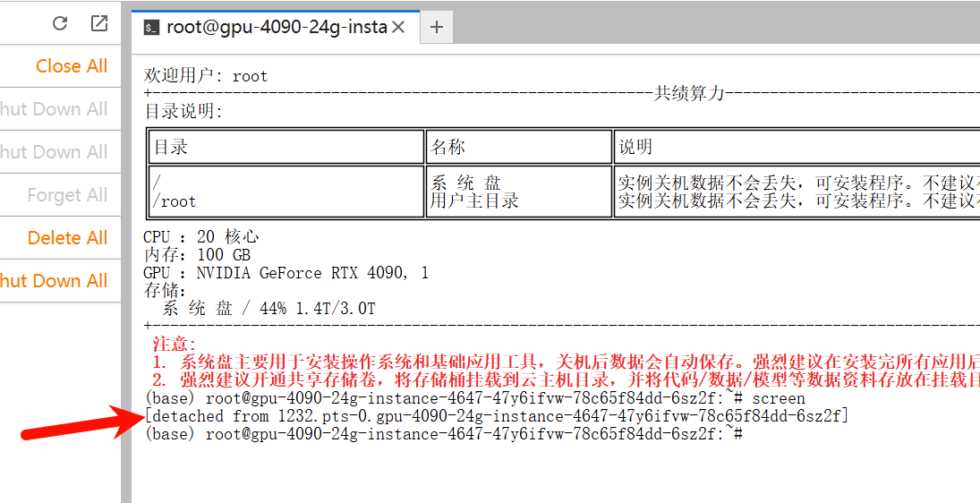Open a new tab with the plus button
Screen dimensions: 980x503
pos(437,27)
